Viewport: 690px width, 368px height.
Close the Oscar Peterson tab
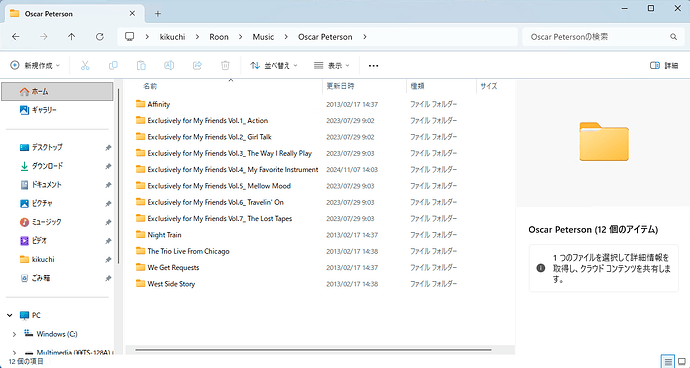tap(132, 14)
